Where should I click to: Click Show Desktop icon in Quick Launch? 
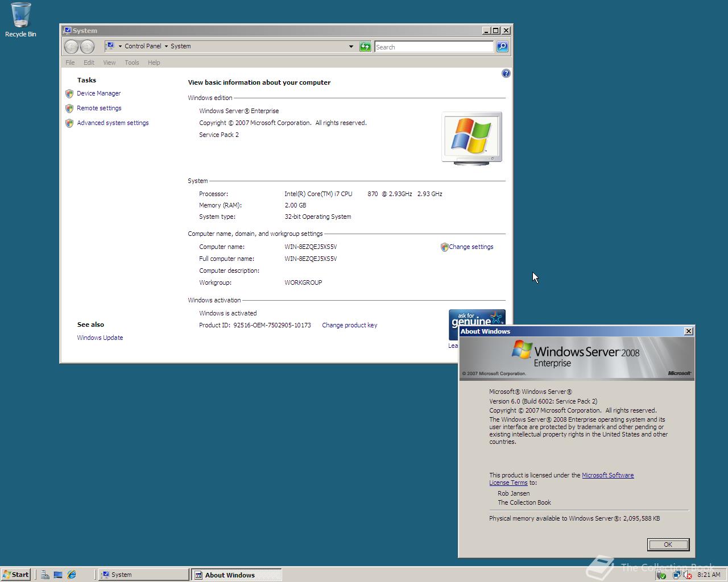pyautogui.click(x=58, y=575)
